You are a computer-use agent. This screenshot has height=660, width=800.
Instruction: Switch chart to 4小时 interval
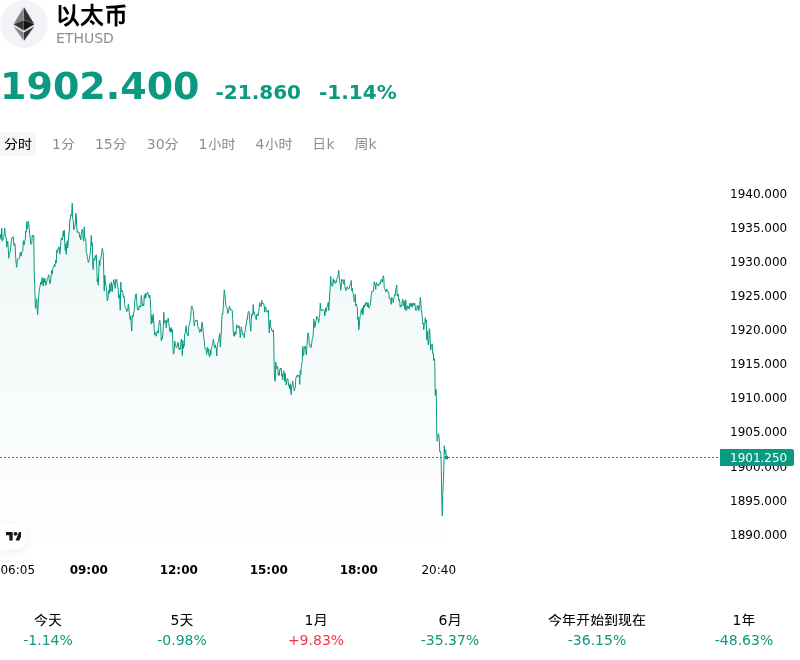click(274, 144)
